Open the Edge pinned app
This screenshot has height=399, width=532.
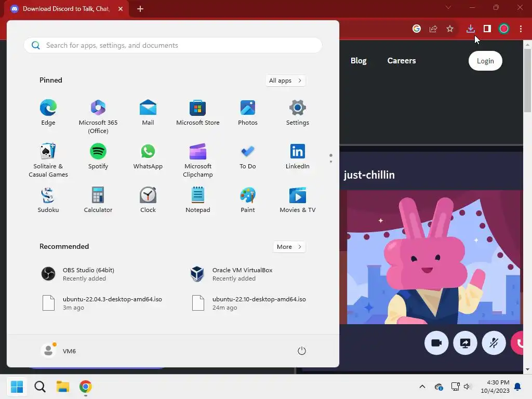48,113
